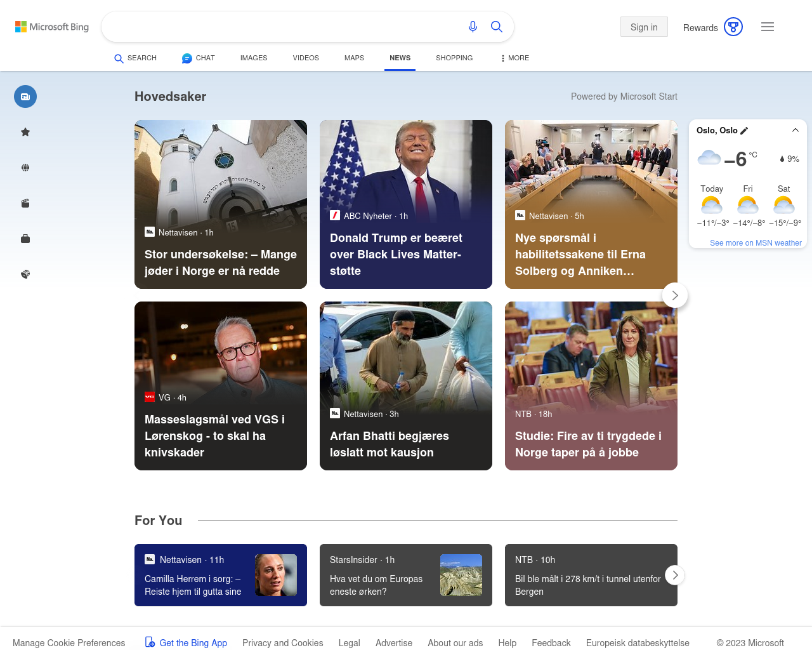Viewport: 812px width, 650px height.
Task: Click the magnifying glass search icon
Action: (x=497, y=27)
